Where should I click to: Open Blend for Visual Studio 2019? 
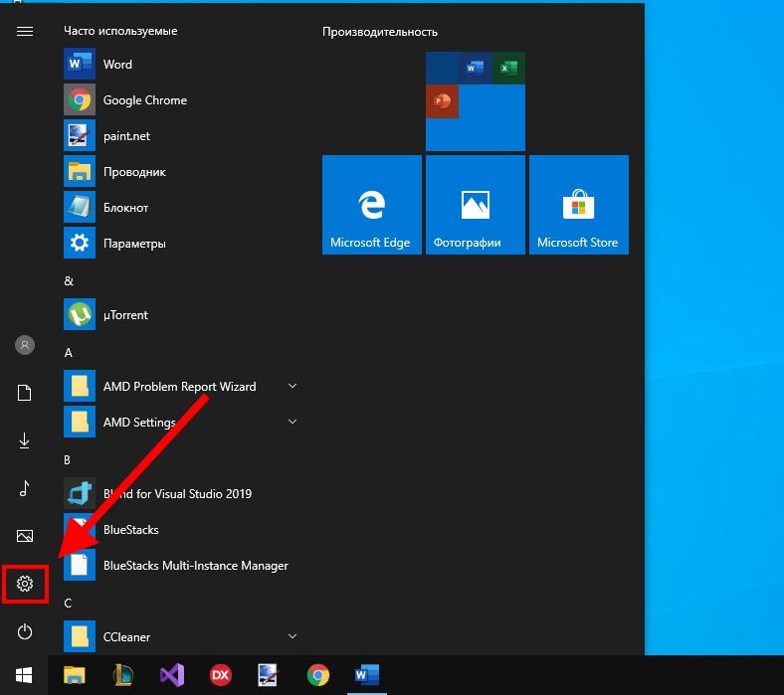click(180, 493)
